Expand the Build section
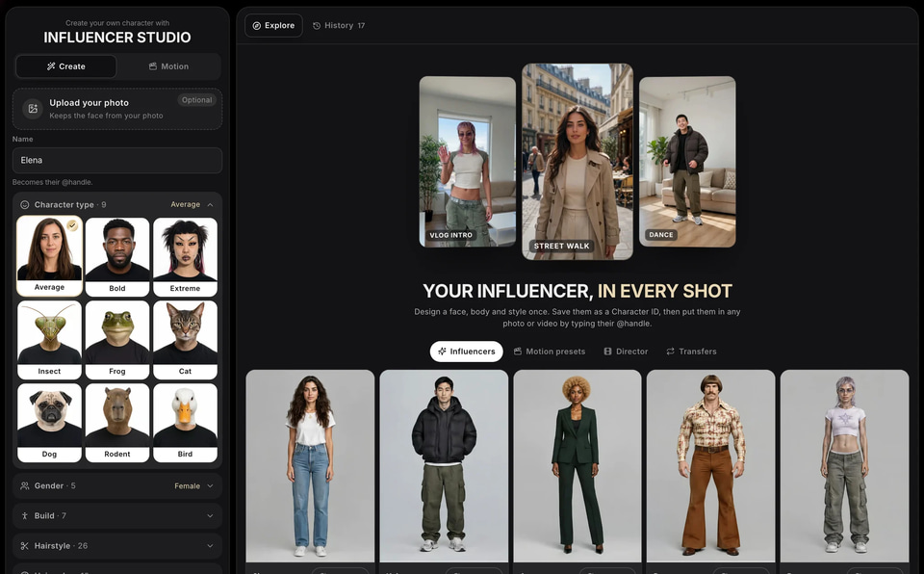Viewport: 924px width, 574px height. coord(117,515)
